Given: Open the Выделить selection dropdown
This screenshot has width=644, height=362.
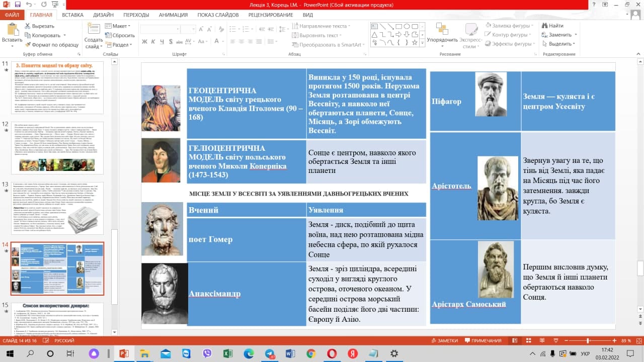Looking at the screenshot, I should tap(559, 44).
